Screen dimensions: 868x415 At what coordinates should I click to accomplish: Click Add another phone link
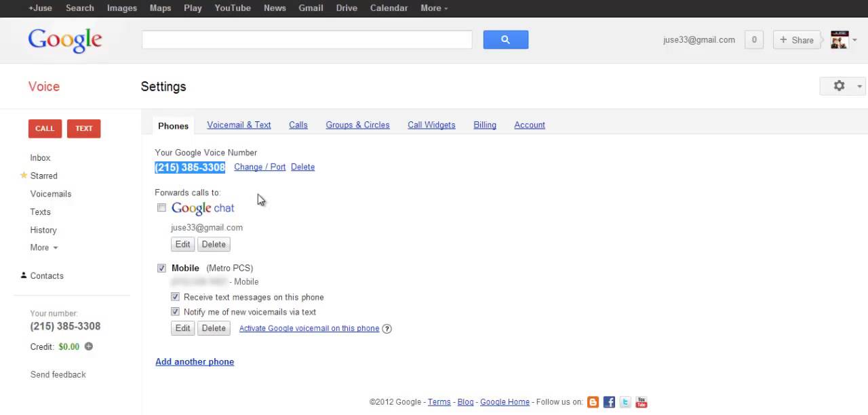click(x=195, y=361)
